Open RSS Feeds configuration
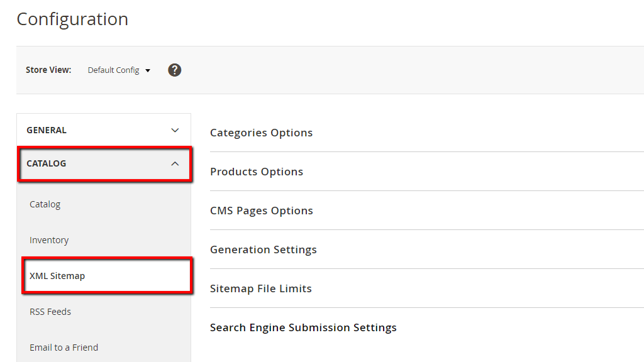The image size is (644, 362). (50, 311)
